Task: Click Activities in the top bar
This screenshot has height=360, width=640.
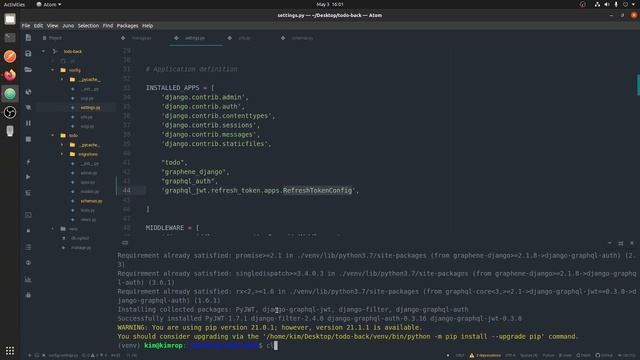Action: pyautogui.click(x=14, y=4)
